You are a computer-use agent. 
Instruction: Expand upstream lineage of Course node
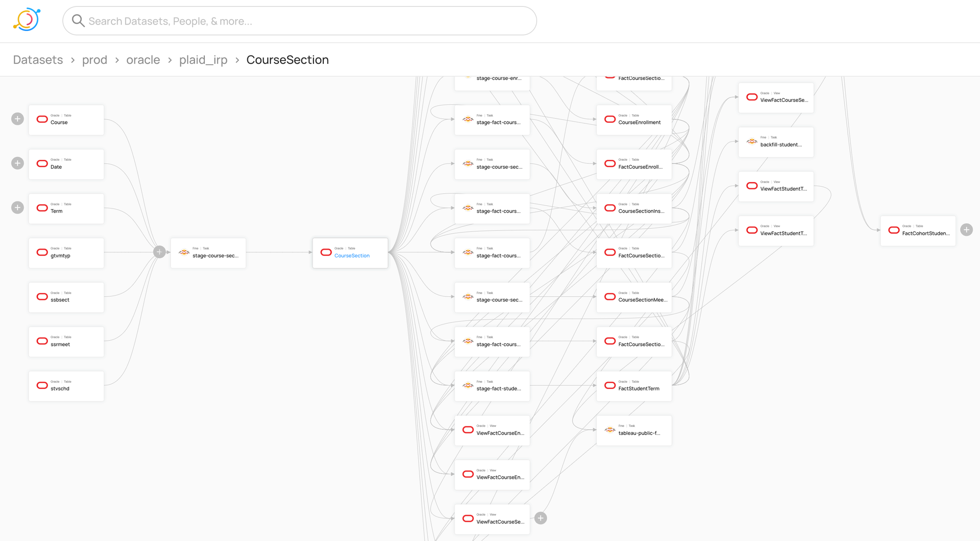[18, 119]
